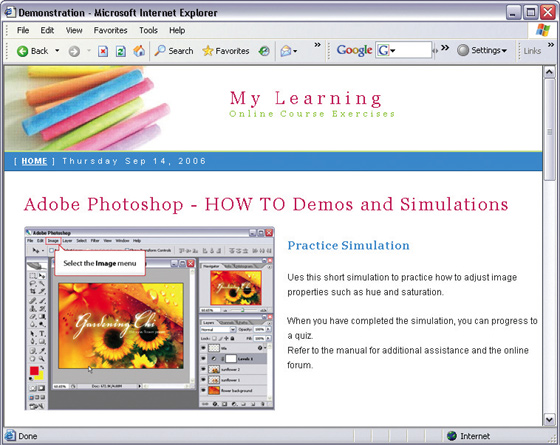The height and width of the screenshot is (445, 560).
Task: Click the Google toolbar logo
Action: click(x=354, y=50)
